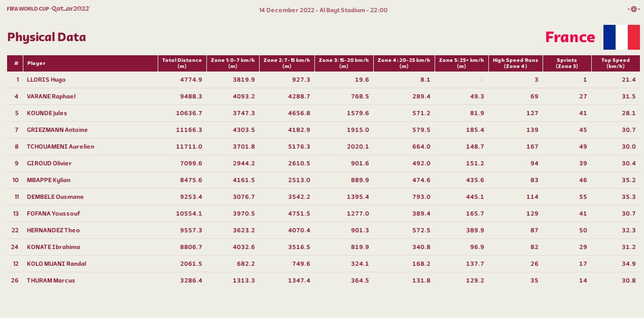Screen dimensions: 644x318
Task: Click Konate high speed runs 82
Action: coord(534,247)
